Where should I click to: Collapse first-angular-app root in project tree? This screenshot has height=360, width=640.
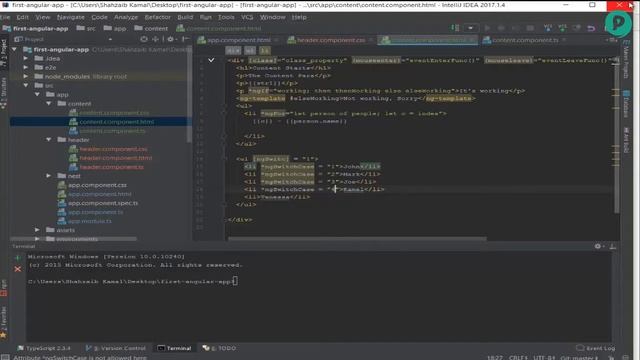[x=15, y=49]
